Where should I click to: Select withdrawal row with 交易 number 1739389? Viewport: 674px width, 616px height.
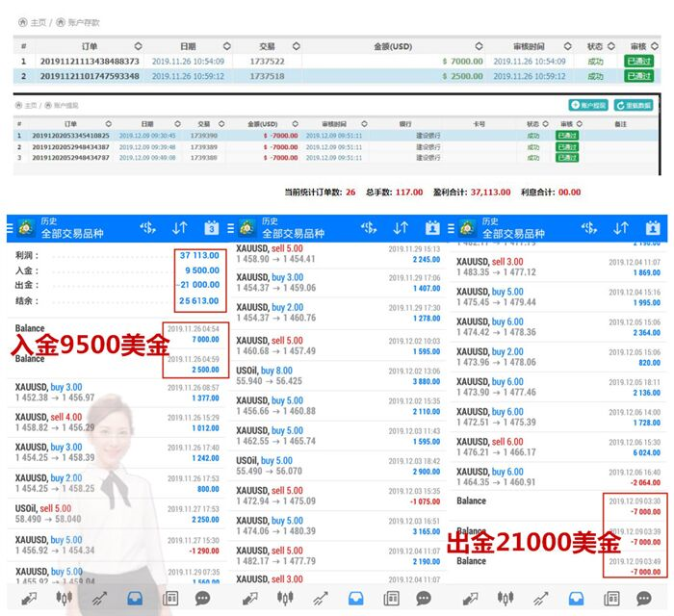336,147
